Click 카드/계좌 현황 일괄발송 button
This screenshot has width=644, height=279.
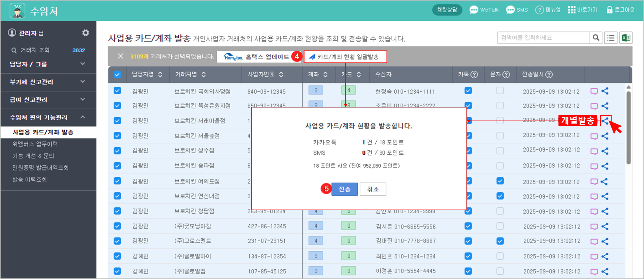tap(345, 57)
